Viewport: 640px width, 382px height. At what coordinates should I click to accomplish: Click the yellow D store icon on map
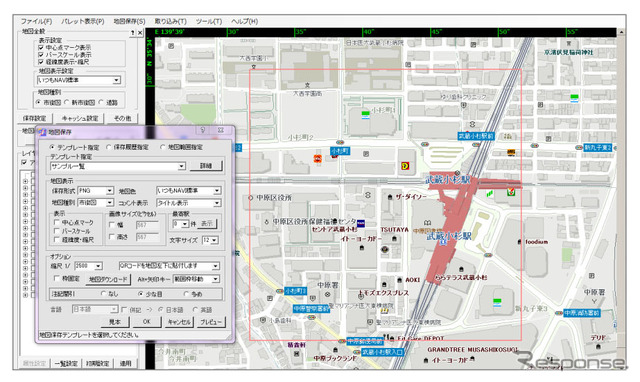[405, 166]
